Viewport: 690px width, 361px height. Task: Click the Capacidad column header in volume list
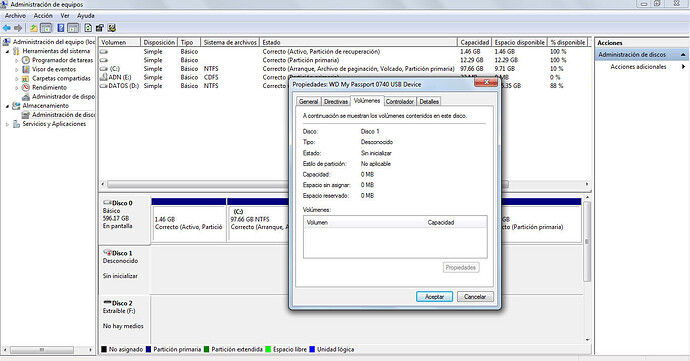[x=474, y=42]
